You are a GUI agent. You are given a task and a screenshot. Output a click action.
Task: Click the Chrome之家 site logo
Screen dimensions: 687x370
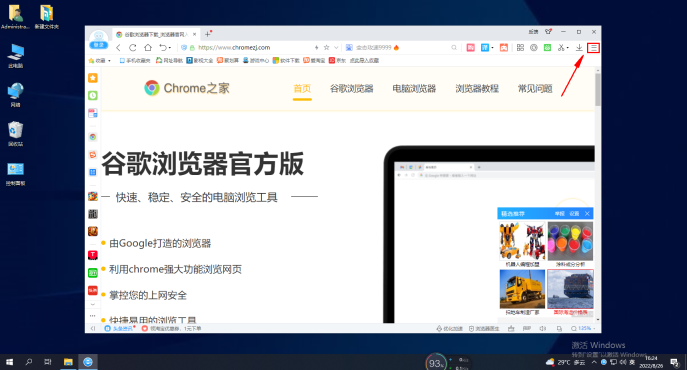[187, 88]
